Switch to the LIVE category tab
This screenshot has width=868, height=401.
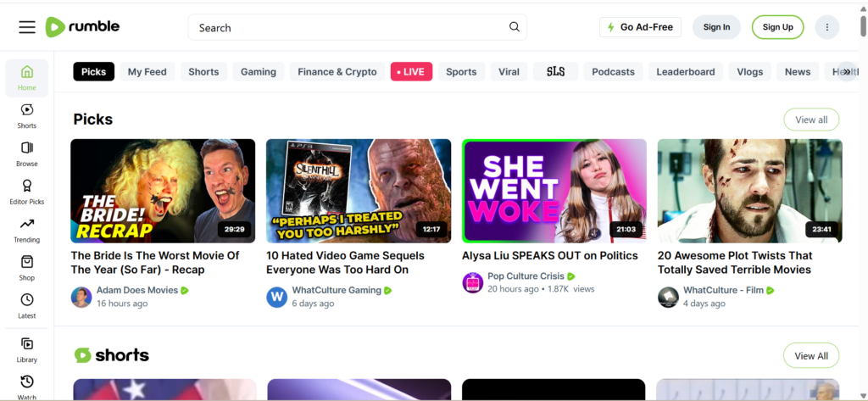pyautogui.click(x=411, y=72)
